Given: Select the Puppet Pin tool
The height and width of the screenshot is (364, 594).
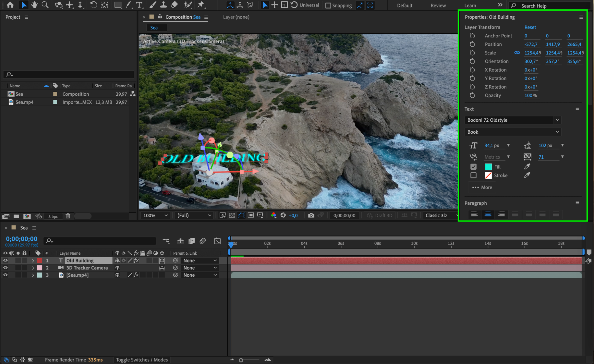Looking at the screenshot, I should pos(201,5).
